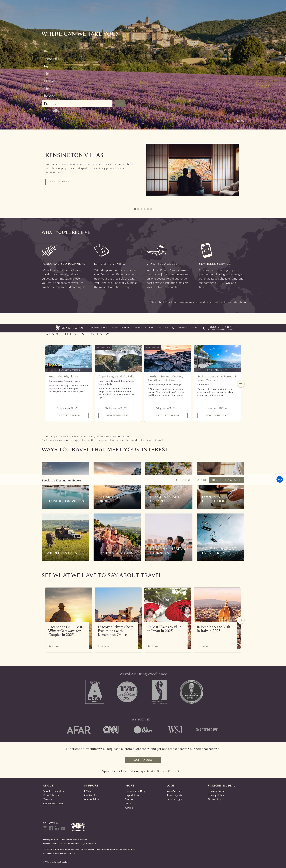
Task: Open Why Us? in the navbar
Action: click(162, 328)
